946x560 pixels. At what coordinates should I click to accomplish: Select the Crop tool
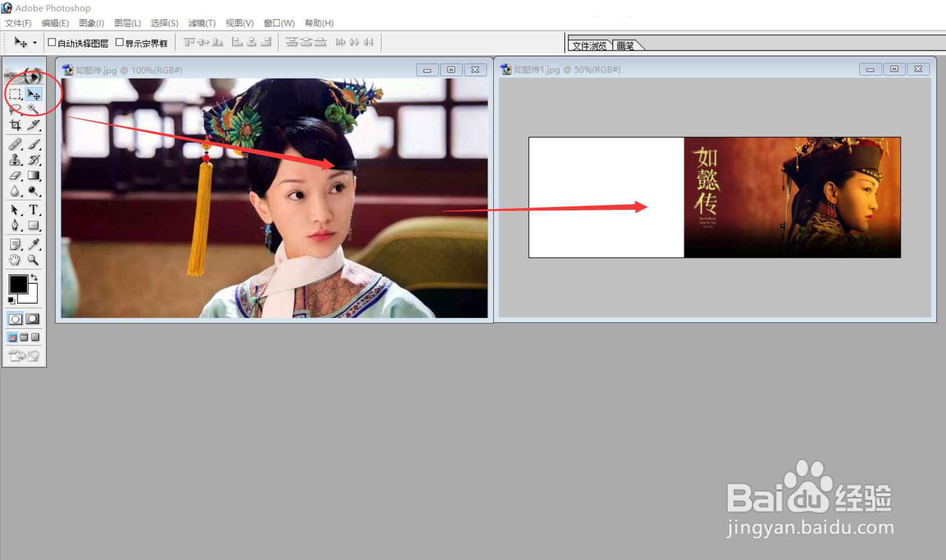tap(15, 125)
